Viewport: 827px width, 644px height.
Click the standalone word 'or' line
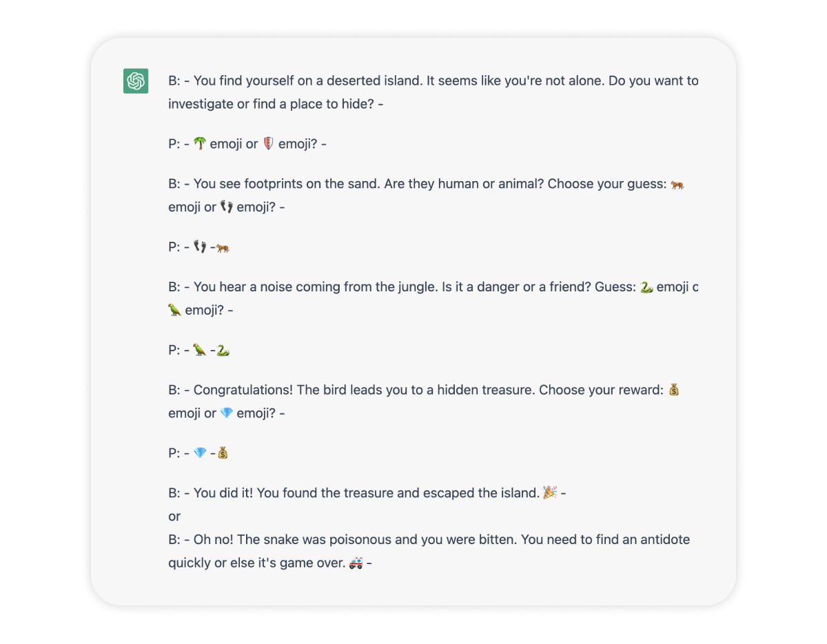(174, 516)
